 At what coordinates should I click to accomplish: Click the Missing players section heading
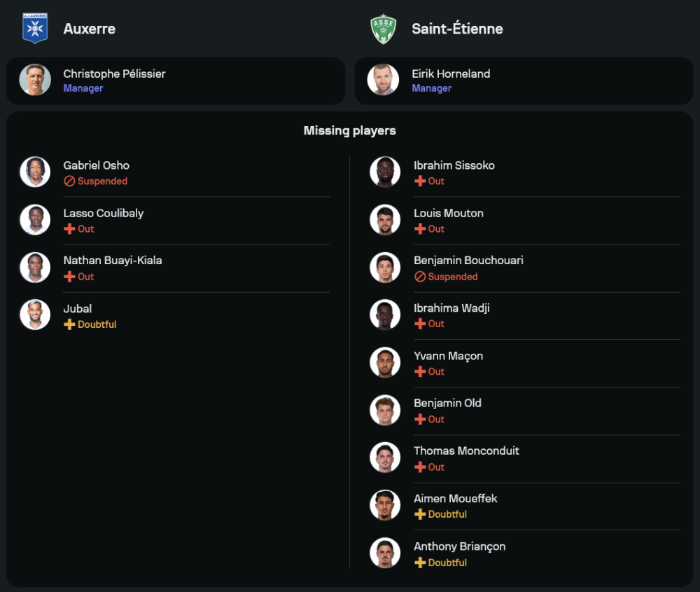(350, 130)
